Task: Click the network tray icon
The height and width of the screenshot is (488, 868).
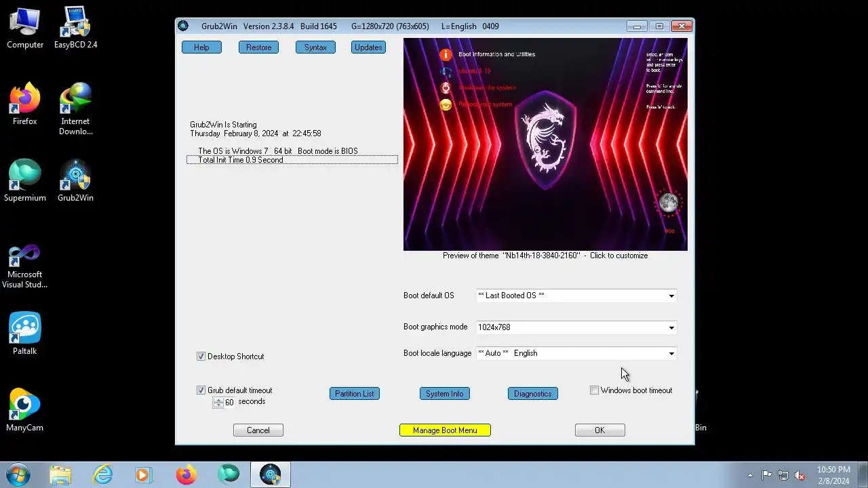Action: pos(783,475)
